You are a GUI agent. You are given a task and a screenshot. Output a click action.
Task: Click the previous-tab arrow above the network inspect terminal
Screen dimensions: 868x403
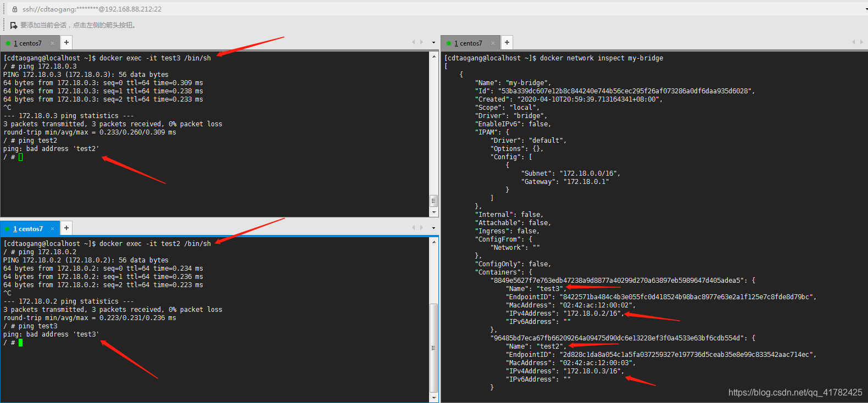click(x=854, y=42)
